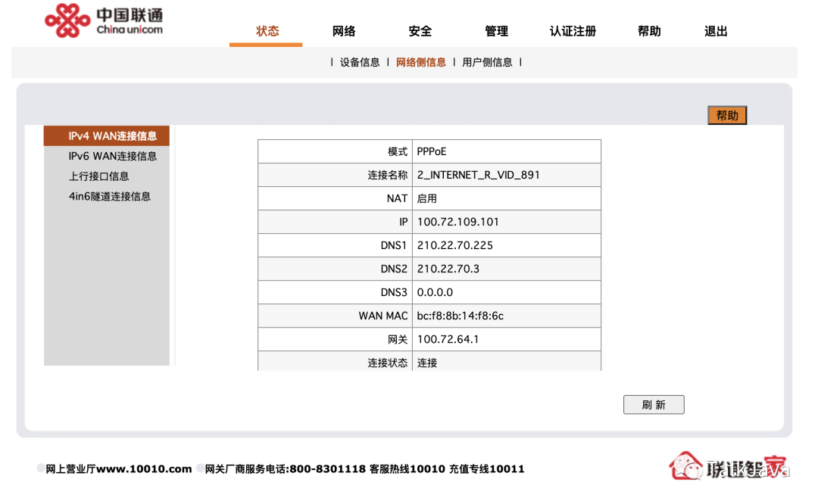Open the 安全 (Security) menu
This screenshot has height=504, width=818.
pos(420,31)
